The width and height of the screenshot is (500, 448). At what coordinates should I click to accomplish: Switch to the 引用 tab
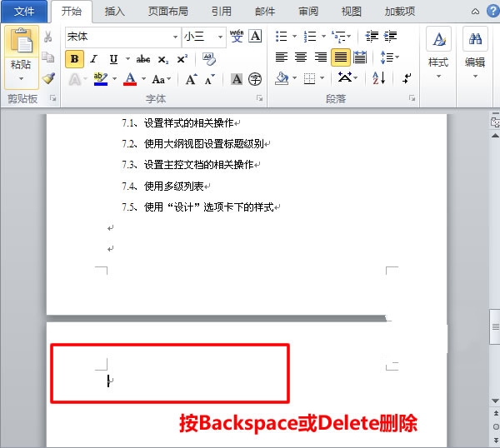(222, 12)
